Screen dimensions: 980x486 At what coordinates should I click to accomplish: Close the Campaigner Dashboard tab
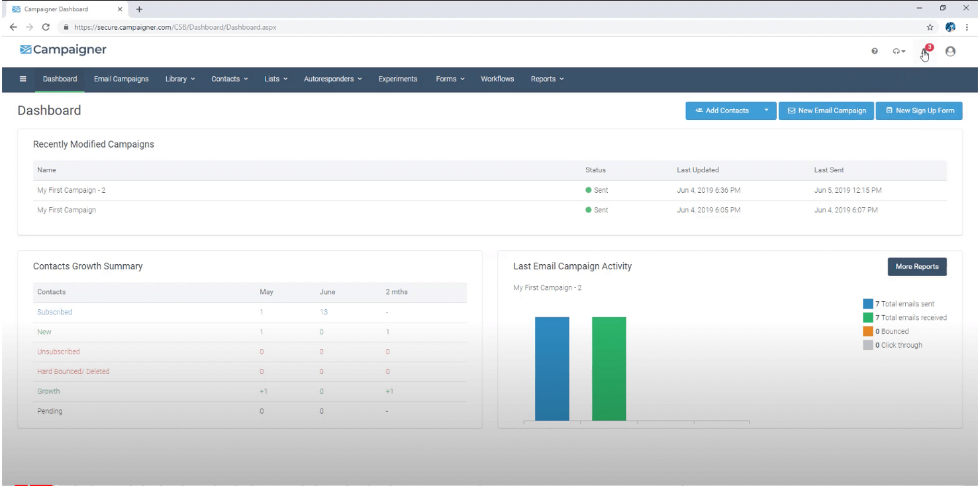[x=120, y=9]
